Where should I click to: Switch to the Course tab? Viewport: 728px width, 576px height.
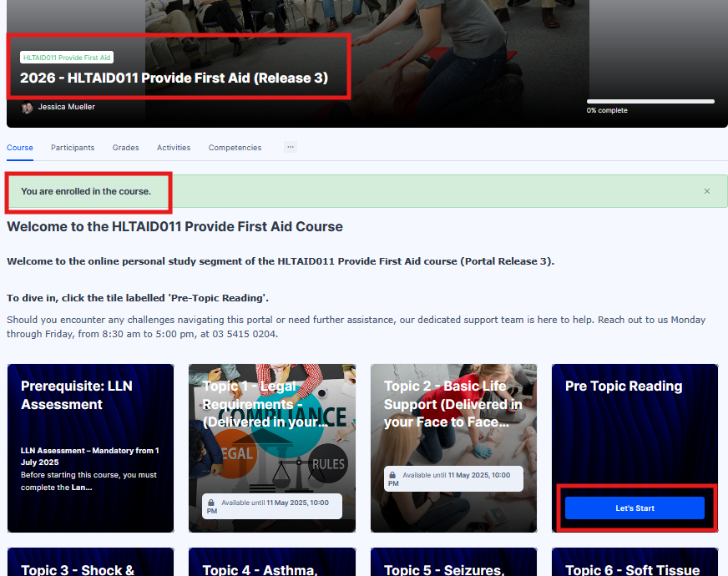20,148
